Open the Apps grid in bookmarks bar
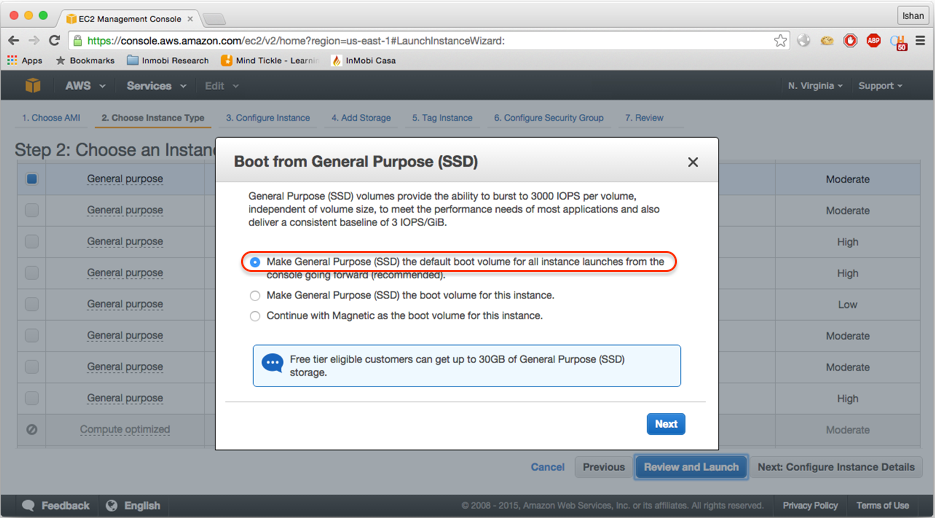This screenshot has height=518, width=935. point(24,60)
